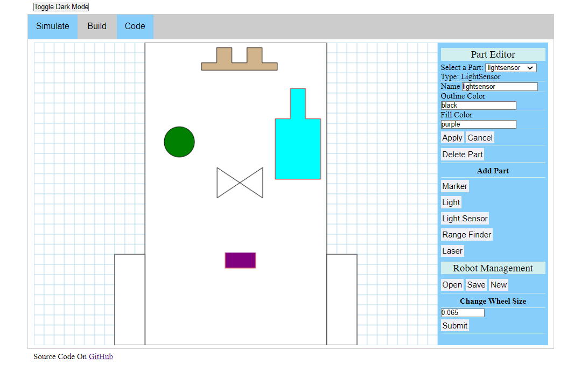Add a Laser part
588x378 pixels.
coord(452,250)
